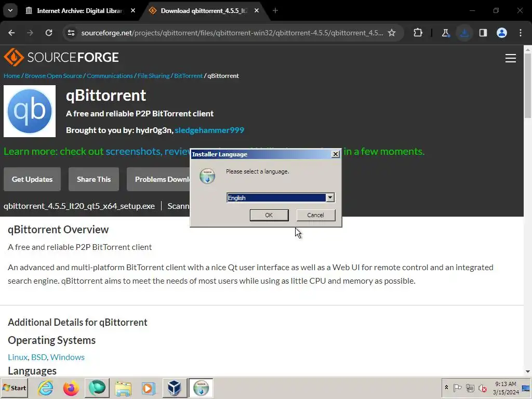Open the English language dropdown
Screen dimensions: 532x399
(x=330, y=197)
